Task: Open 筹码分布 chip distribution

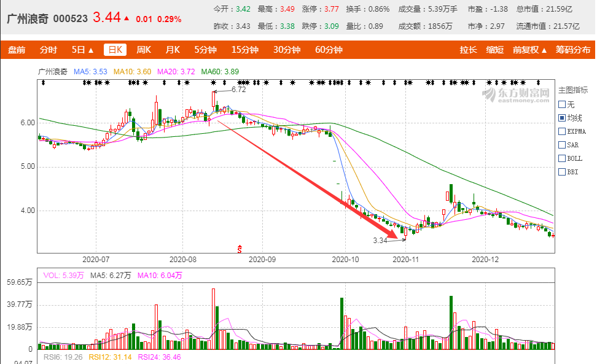Action: pyautogui.click(x=572, y=50)
